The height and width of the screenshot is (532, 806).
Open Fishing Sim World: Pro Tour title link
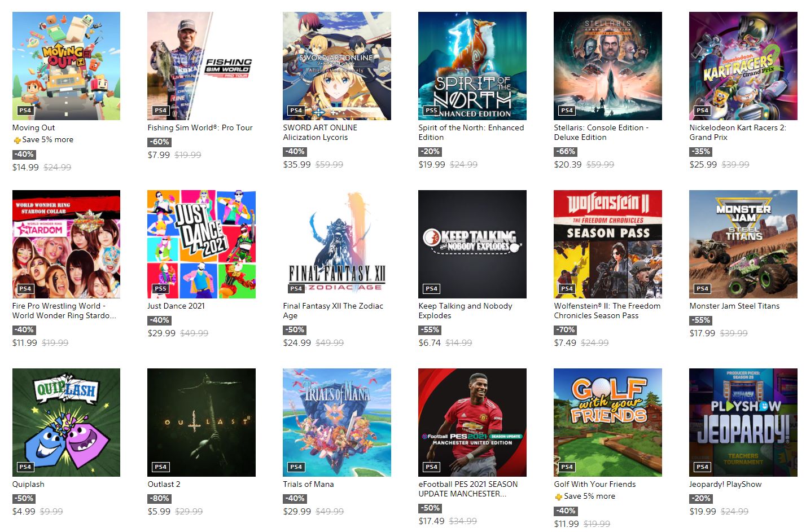(200, 128)
